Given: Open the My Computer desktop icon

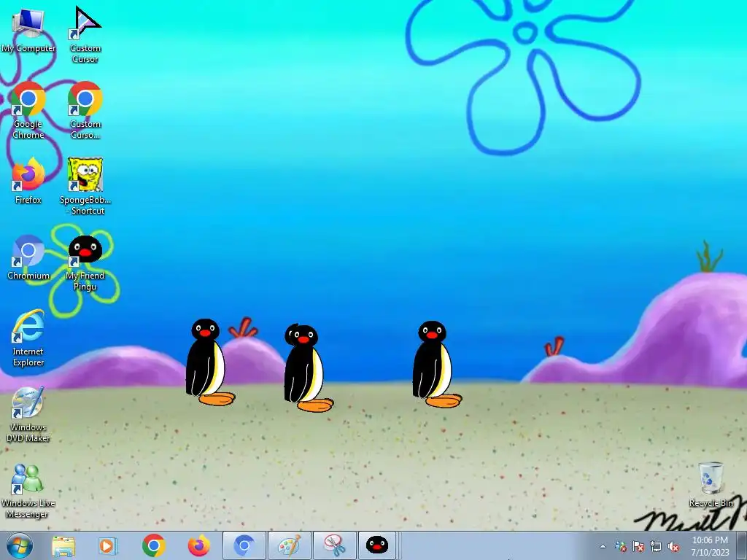Looking at the screenshot, I should [28, 29].
